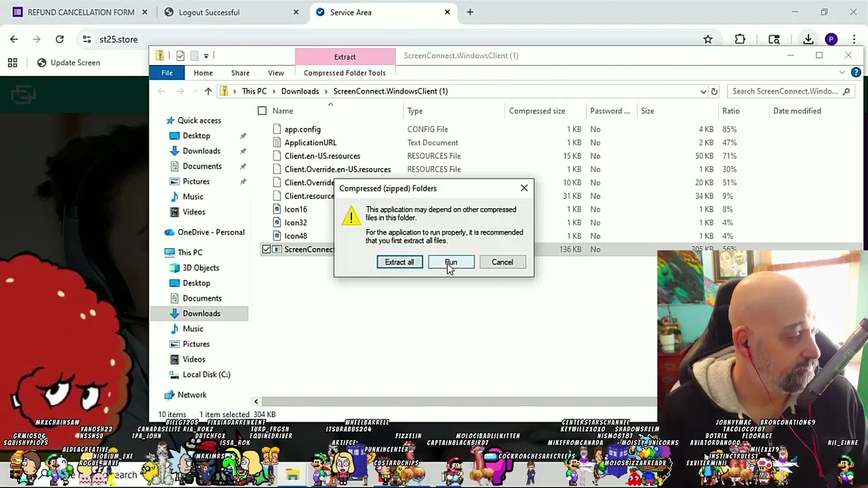Screen dimensions: 868x488
Task: Reload the st25.store page
Action: (x=60, y=39)
